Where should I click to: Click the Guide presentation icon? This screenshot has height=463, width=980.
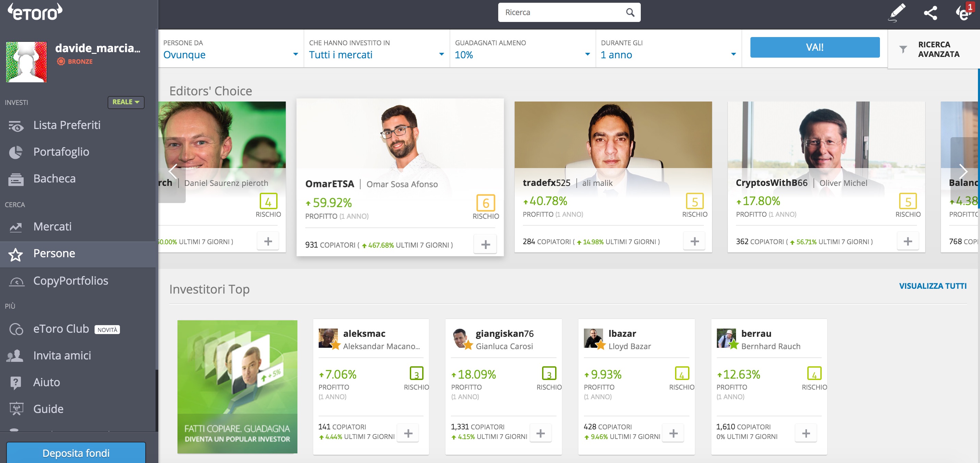16,409
